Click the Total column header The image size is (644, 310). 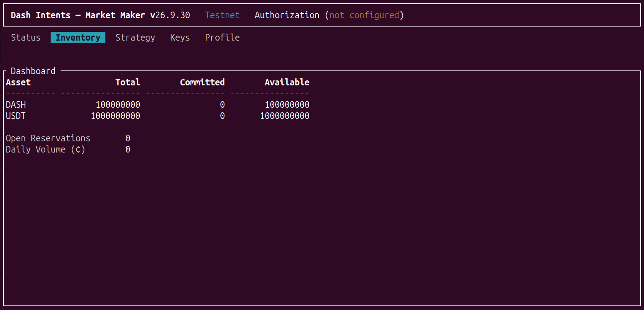(128, 82)
